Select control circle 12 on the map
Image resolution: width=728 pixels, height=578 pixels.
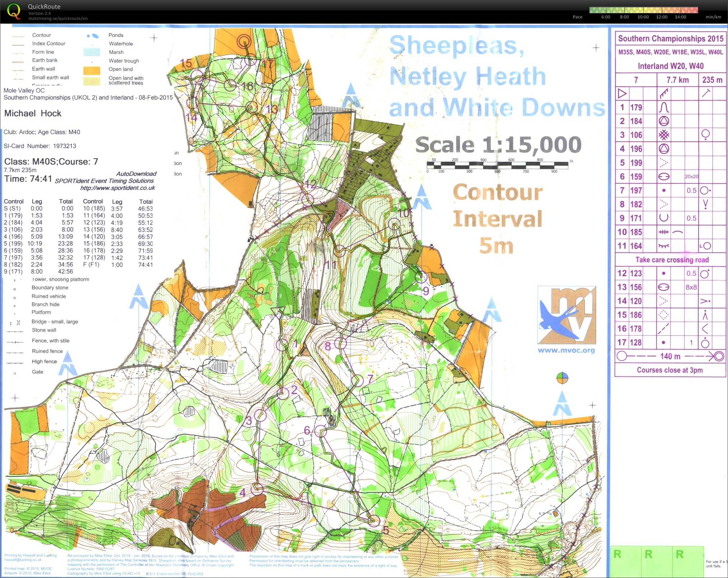click(307, 199)
